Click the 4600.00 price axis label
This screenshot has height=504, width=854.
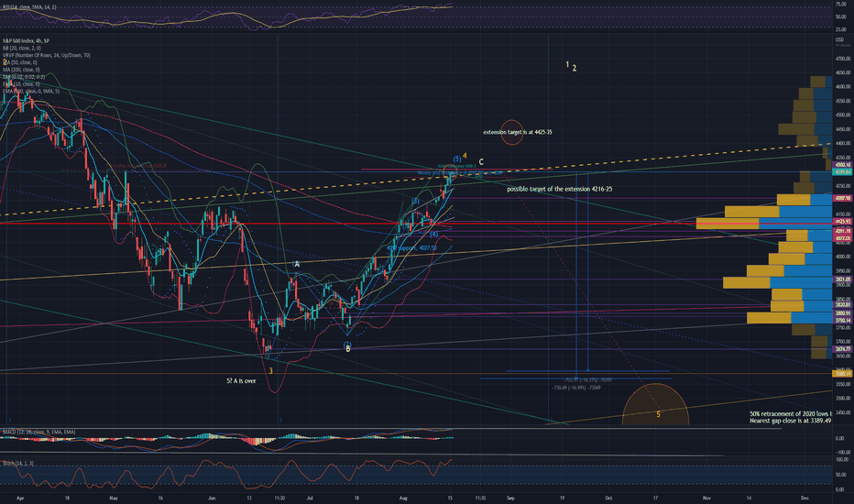[x=843, y=87]
